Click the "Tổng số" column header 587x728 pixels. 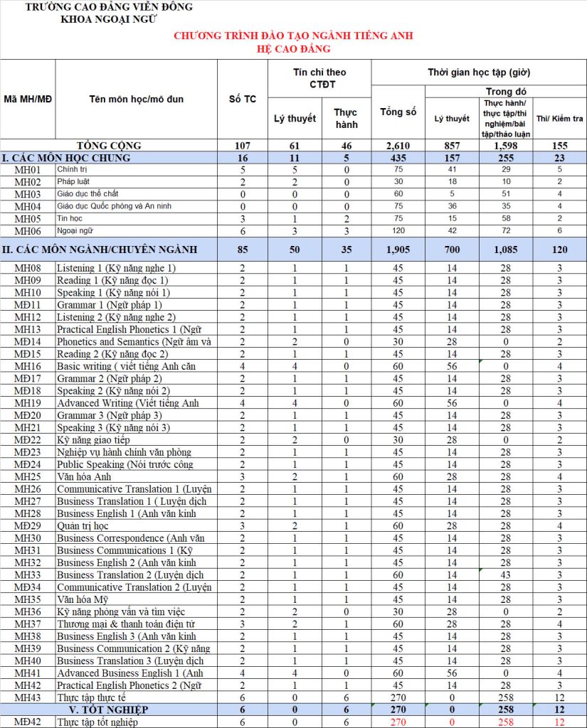tap(398, 112)
